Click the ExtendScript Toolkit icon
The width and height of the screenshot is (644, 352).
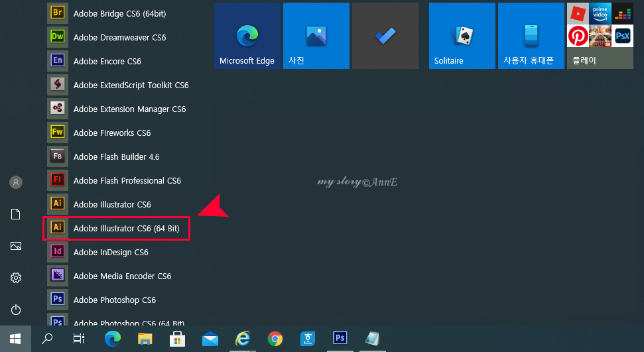tap(58, 85)
